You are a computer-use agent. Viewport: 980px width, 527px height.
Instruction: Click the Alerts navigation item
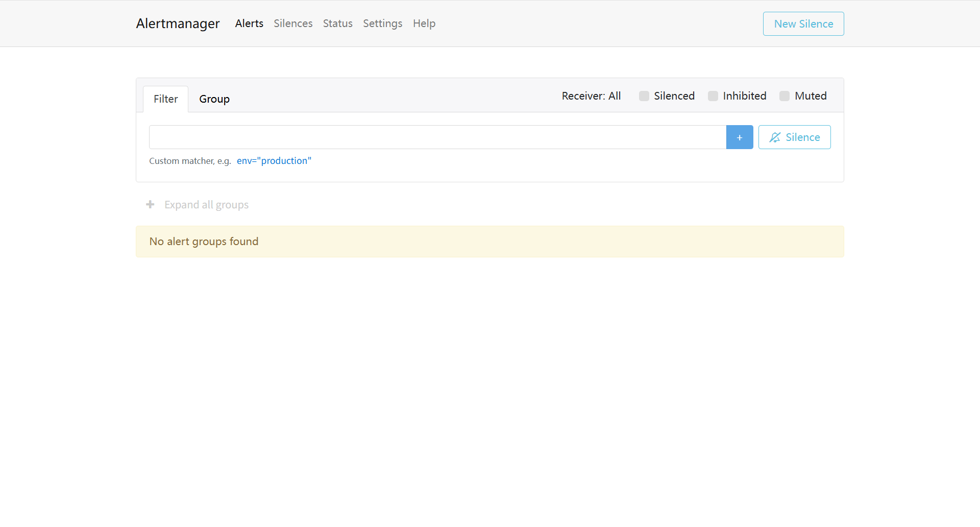tap(249, 23)
